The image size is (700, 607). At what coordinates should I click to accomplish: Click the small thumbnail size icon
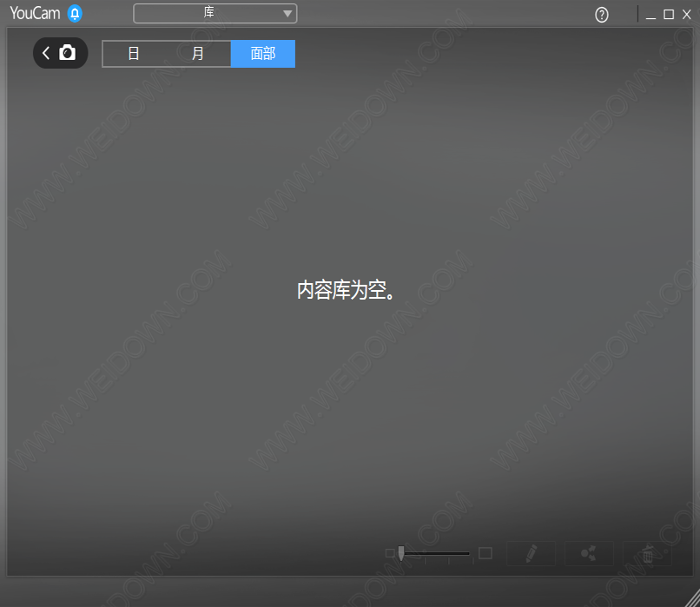point(390,553)
